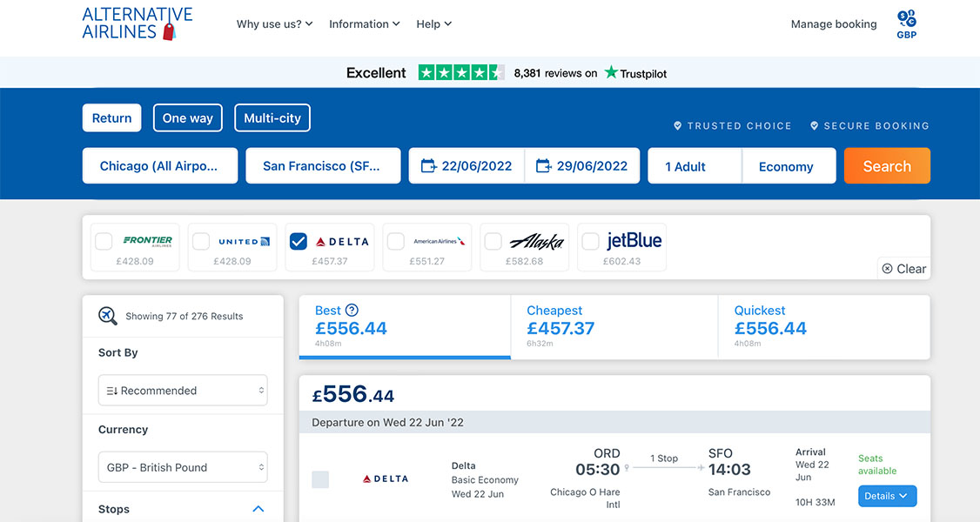Open the Currency dropdown
Screen dimensions: 980x522
click(182, 467)
